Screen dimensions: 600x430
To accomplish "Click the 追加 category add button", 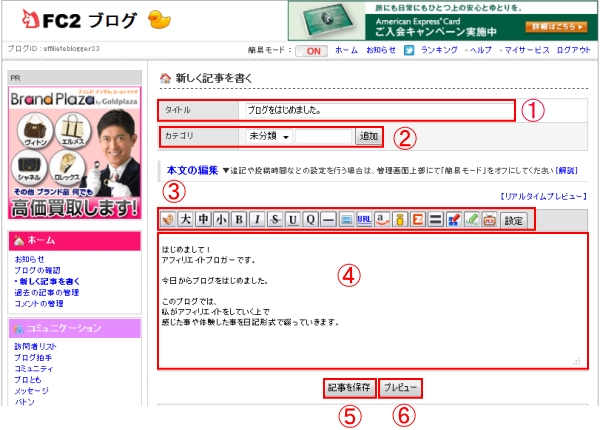I will pyautogui.click(x=368, y=136).
